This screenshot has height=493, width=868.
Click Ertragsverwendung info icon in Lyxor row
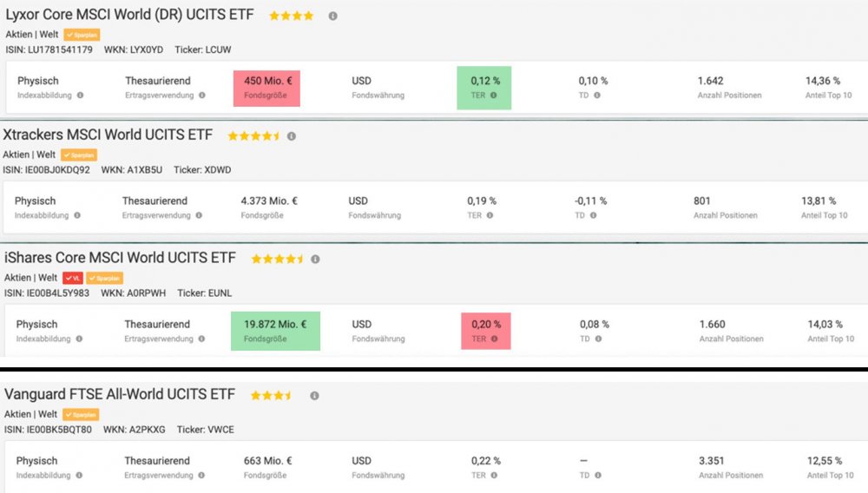click(x=202, y=95)
